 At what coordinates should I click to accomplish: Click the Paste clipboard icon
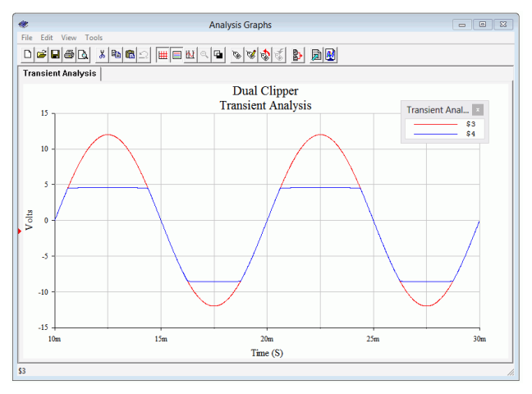130,54
